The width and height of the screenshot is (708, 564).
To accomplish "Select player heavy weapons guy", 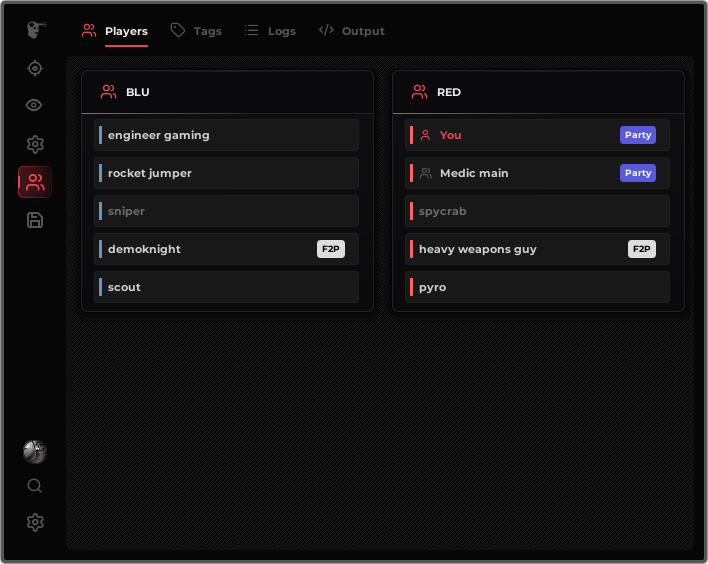I will pos(537,249).
